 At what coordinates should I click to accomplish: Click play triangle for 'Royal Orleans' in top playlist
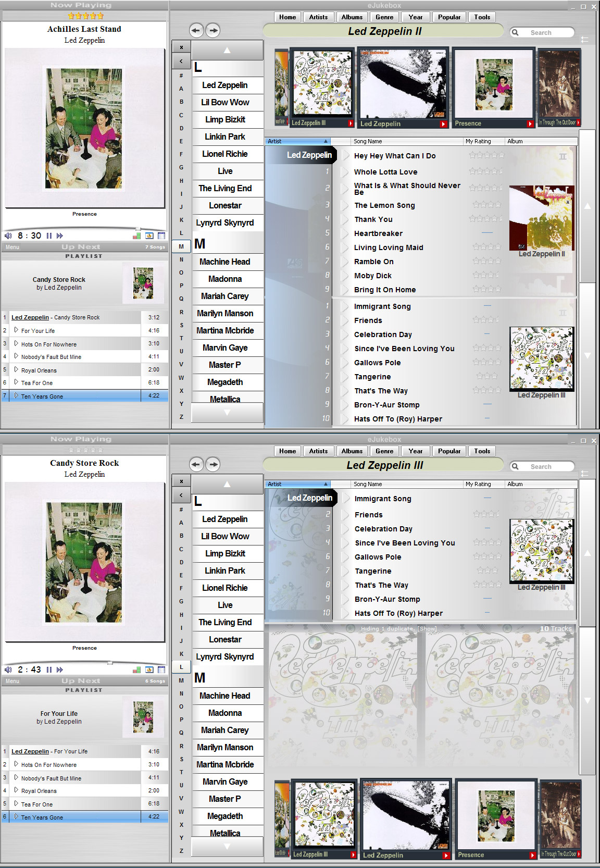16,369
